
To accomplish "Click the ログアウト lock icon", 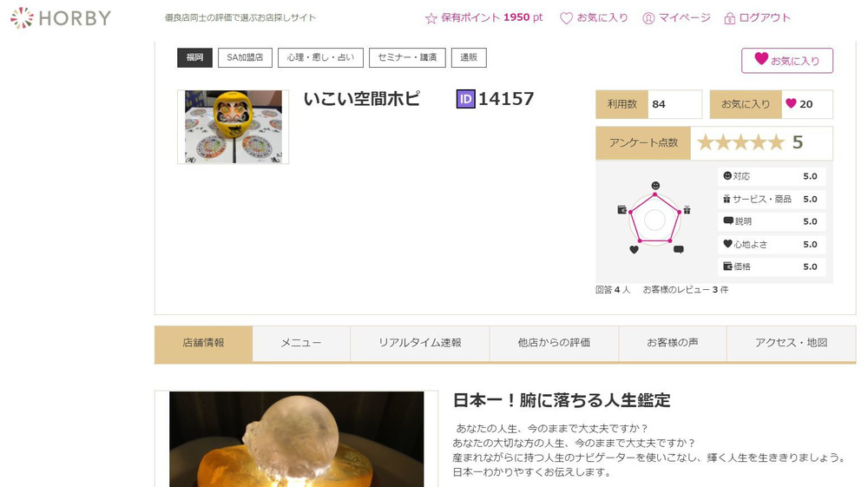I will [729, 18].
